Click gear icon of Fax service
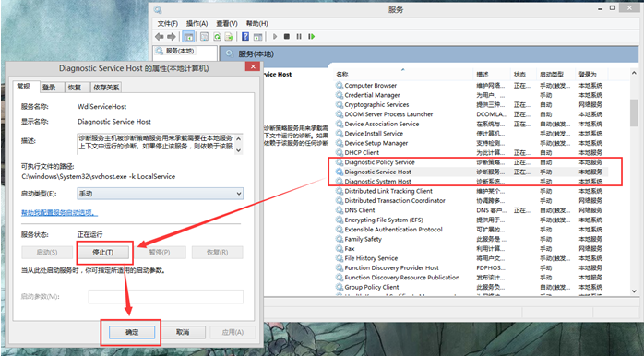644x356 pixels. pos(340,248)
